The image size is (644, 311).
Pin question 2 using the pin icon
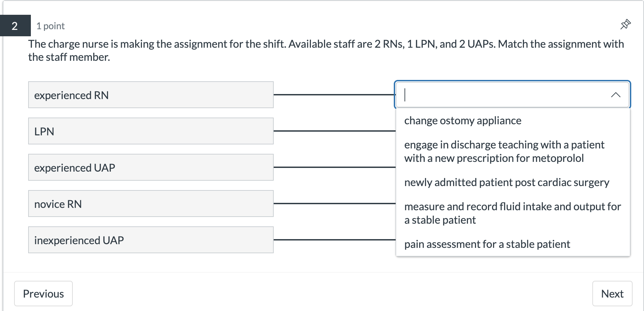click(625, 24)
